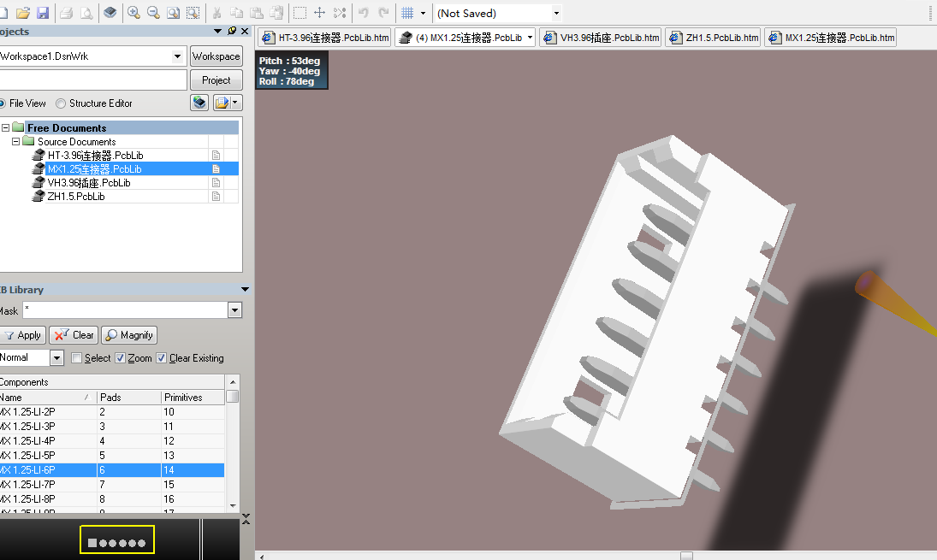Open the Normal mode dropdown
The width and height of the screenshot is (937, 560).
(56, 357)
